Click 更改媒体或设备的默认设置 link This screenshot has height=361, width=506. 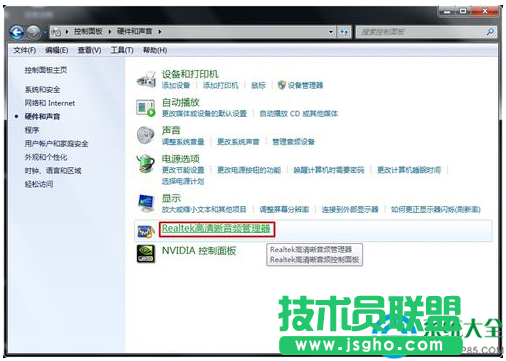204,114
